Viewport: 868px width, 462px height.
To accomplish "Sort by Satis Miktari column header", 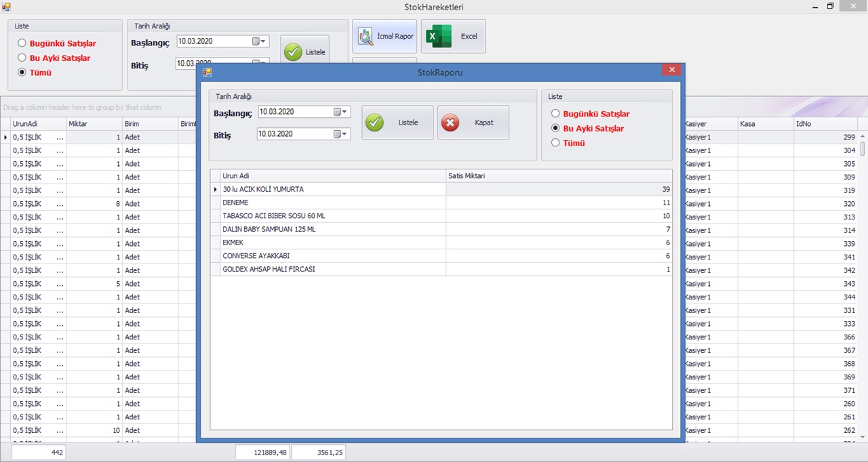I will tap(559, 176).
